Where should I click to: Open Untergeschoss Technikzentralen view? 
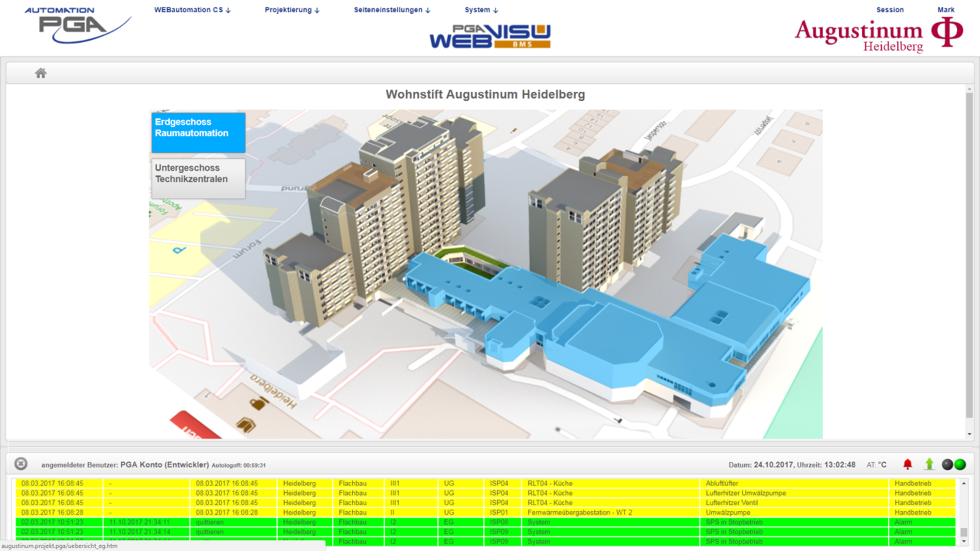(198, 178)
